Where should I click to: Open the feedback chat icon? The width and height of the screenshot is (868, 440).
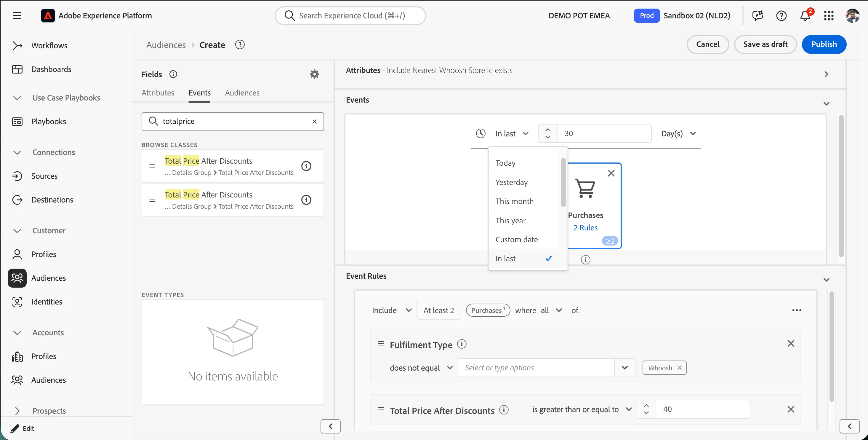click(x=758, y=15)
